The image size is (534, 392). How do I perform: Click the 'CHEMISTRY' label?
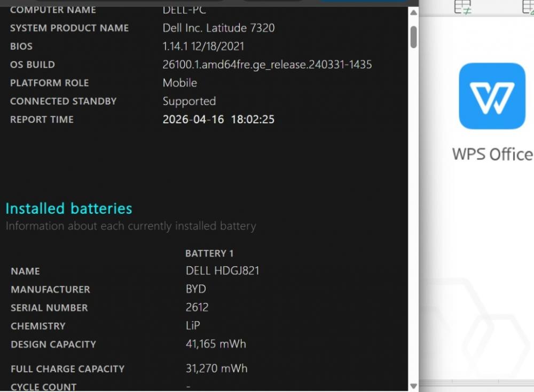(38, 326)
